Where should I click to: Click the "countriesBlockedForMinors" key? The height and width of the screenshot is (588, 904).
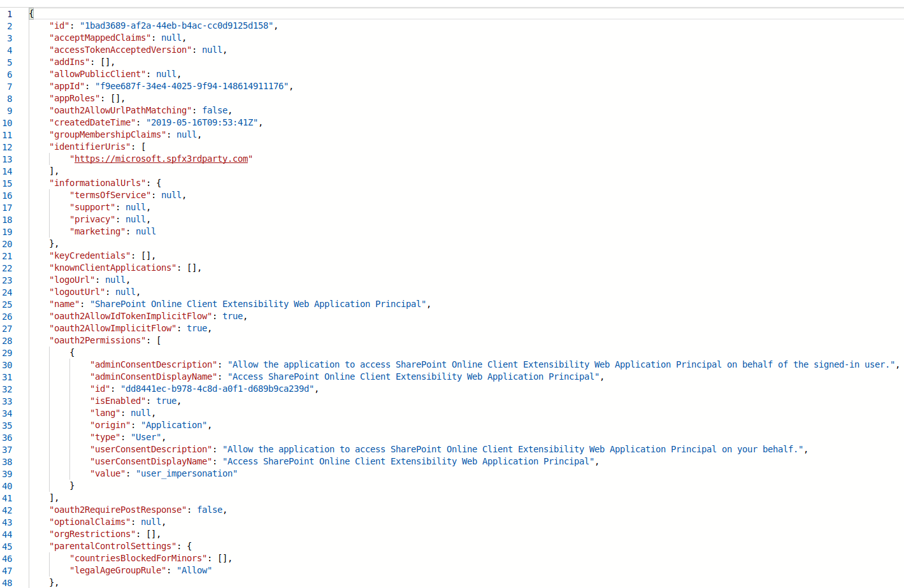[x=138, y=558]
